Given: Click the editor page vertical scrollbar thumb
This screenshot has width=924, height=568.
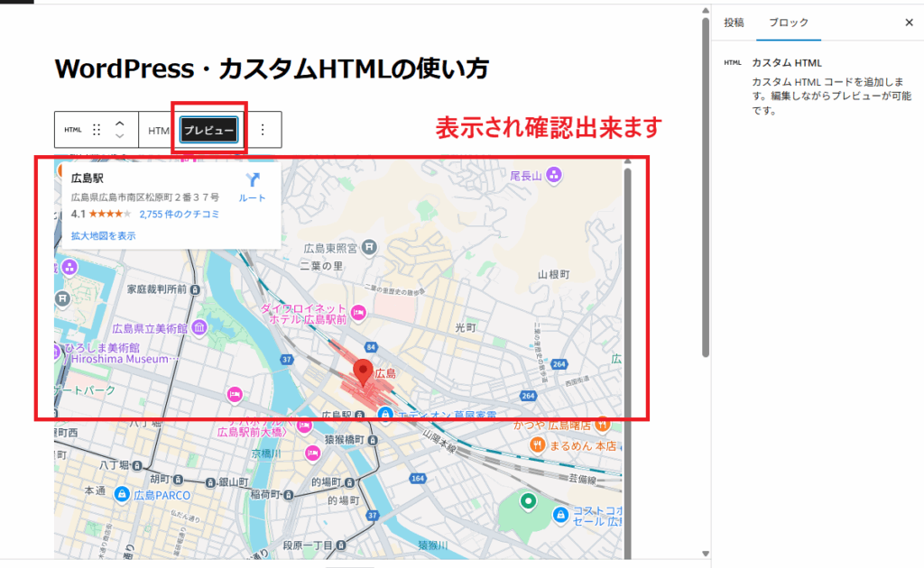Looking at the screenshot, I should point(706,188).
